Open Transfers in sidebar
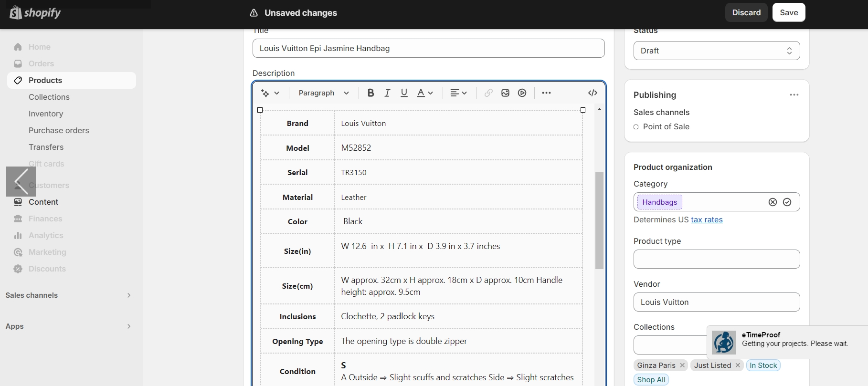868x386 pixels. [x=46, y=147]
